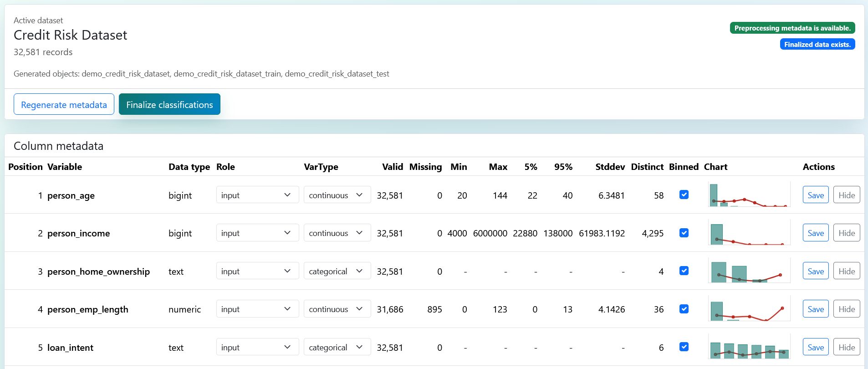The height and width of the screenshot is (369, 868).
Task: Open VarType dropdown for person_age
Action: pyautogui.click(x=337, y=195)
